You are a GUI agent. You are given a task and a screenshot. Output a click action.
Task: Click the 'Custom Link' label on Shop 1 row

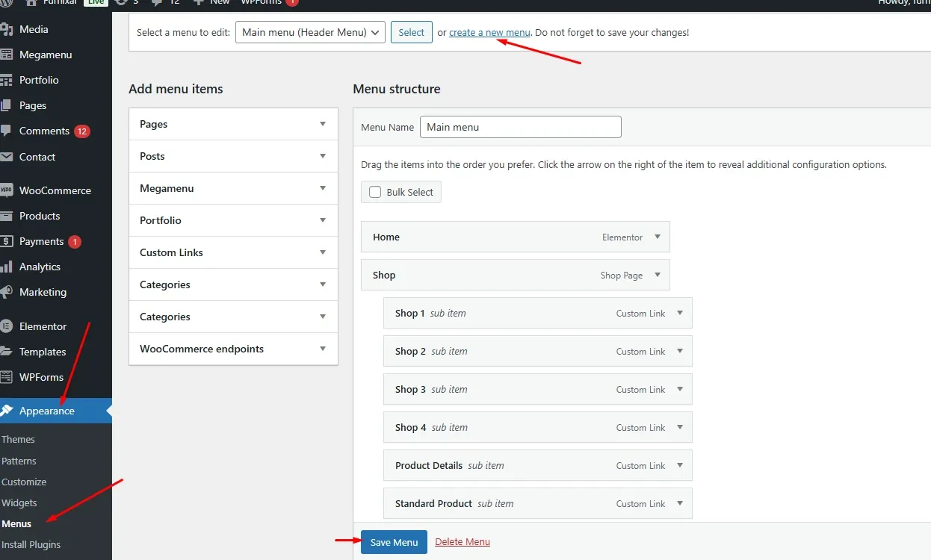click(640, 313)
